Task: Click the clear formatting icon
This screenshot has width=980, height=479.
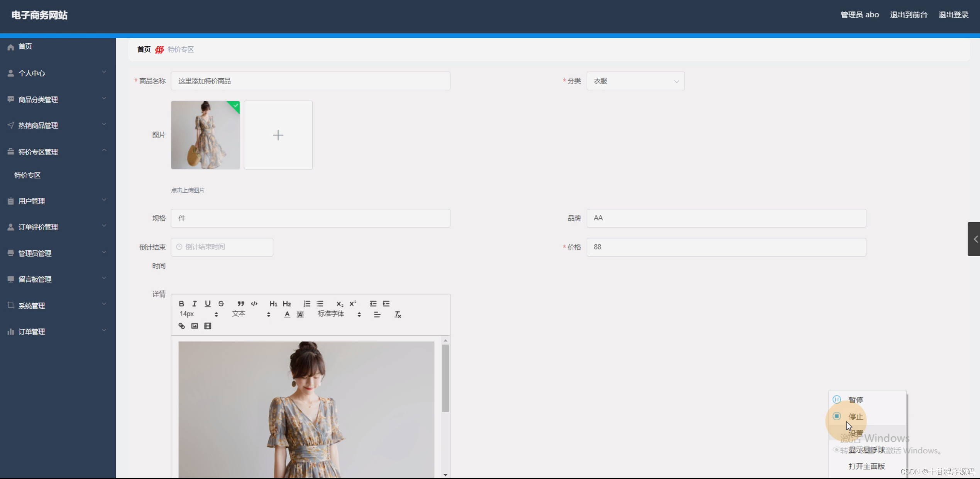Action: [398, 314]
